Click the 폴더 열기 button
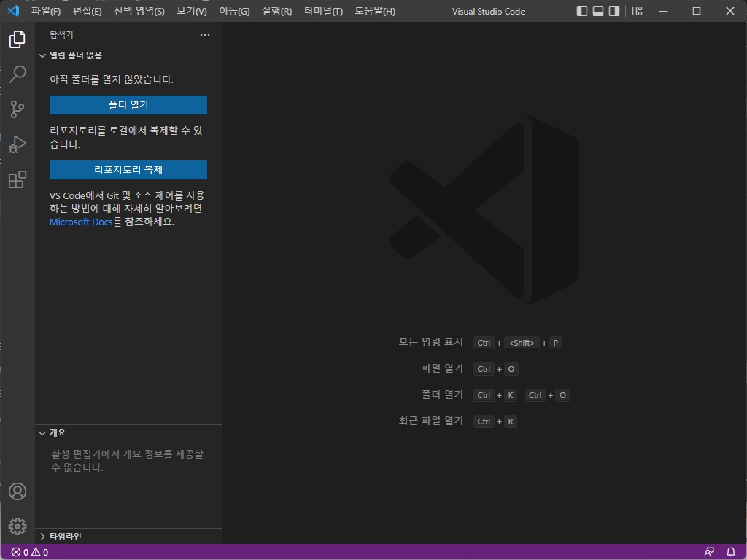Viewport: 747px width, 560px height. tap(128, 105)
